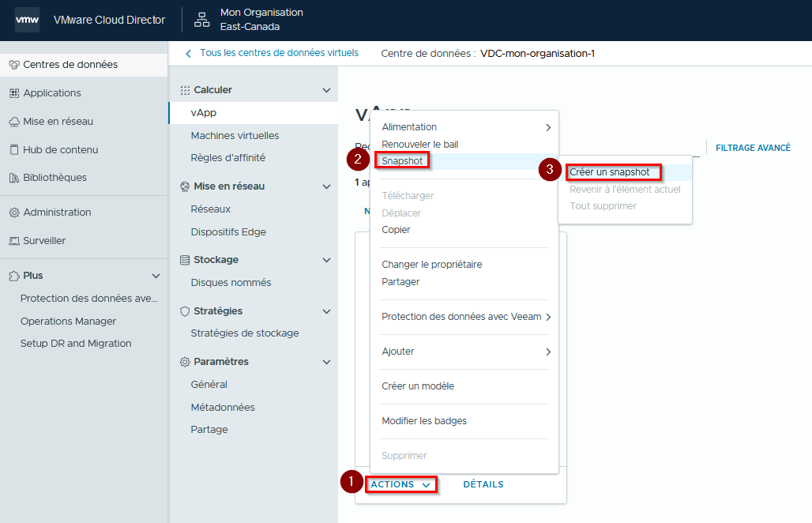Click the Stockage database icon
Image resolution: width=812 pixels, height=523 pixels.
point(185,260)
